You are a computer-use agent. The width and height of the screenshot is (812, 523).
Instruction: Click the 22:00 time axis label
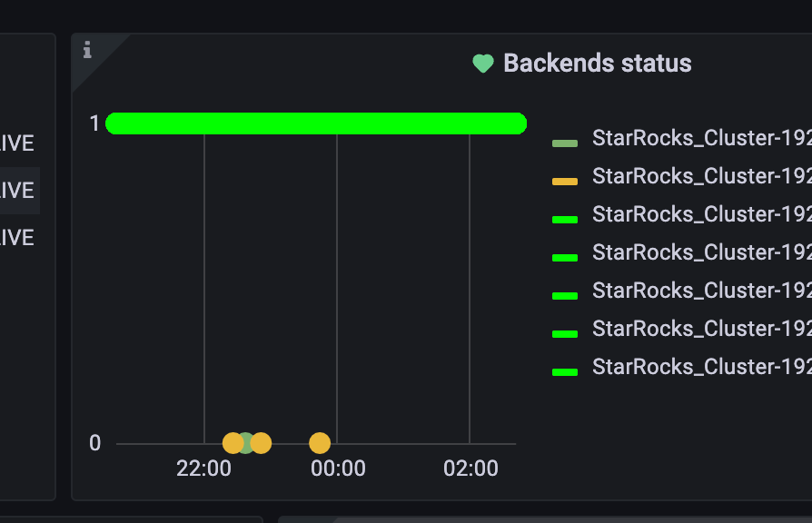coord(203,469)
